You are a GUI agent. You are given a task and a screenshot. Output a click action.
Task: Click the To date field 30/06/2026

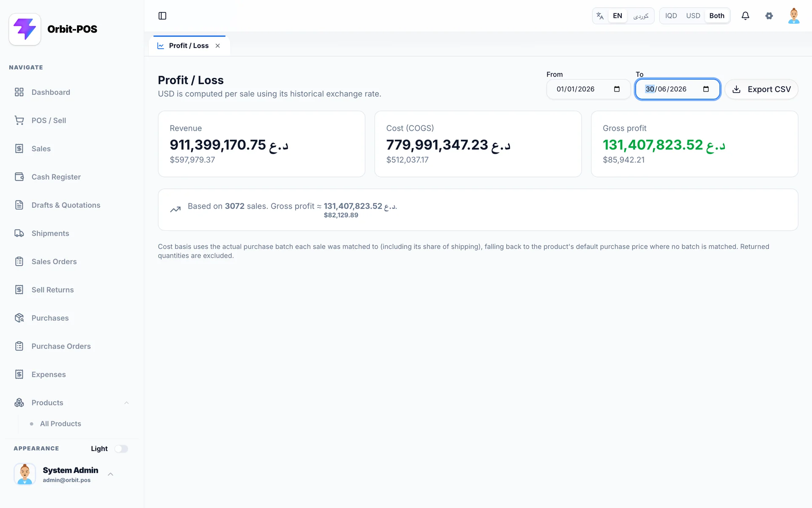[x=678, y=89]
